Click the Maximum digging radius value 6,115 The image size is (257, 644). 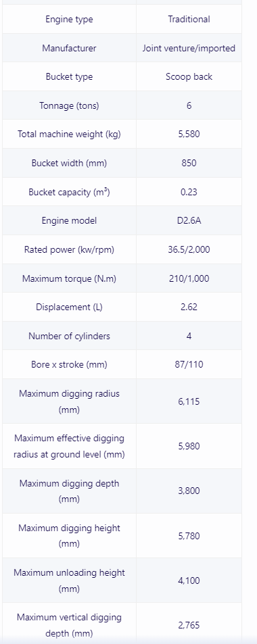(189, 401)
